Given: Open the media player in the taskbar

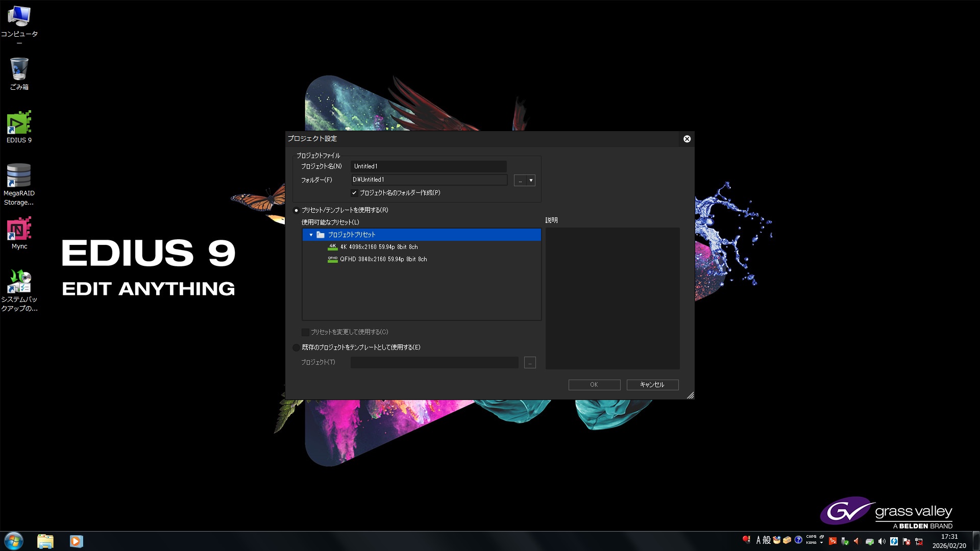Looking at the screenshot, I should pos(76,541).
